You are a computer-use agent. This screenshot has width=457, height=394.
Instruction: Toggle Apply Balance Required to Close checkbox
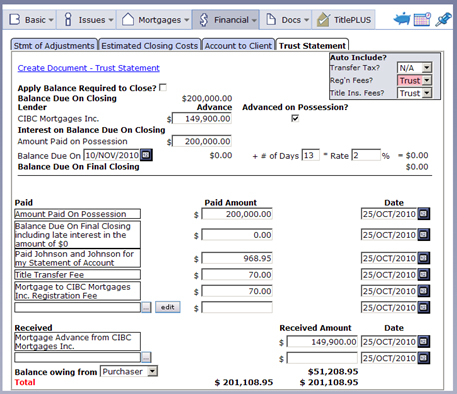pos(163,87)
